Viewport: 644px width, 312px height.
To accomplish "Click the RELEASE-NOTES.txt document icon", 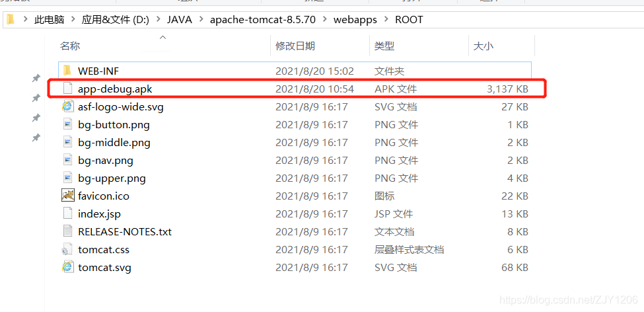I will (x=67, y=231).
